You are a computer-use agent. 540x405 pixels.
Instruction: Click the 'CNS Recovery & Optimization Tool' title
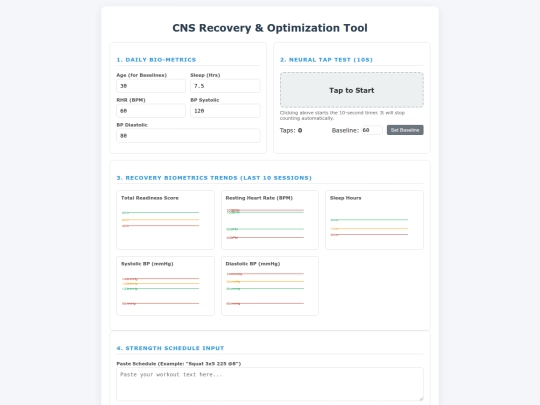click(270, 28)
